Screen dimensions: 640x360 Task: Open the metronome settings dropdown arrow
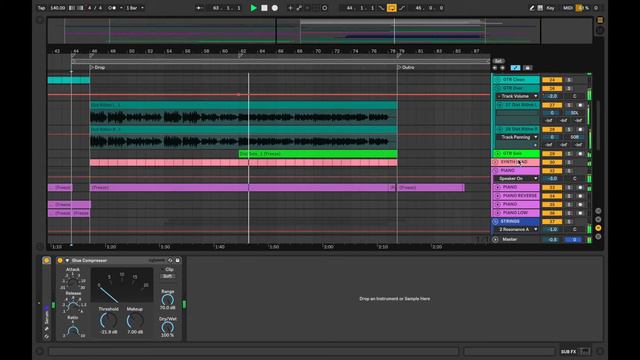pos(121,8)
